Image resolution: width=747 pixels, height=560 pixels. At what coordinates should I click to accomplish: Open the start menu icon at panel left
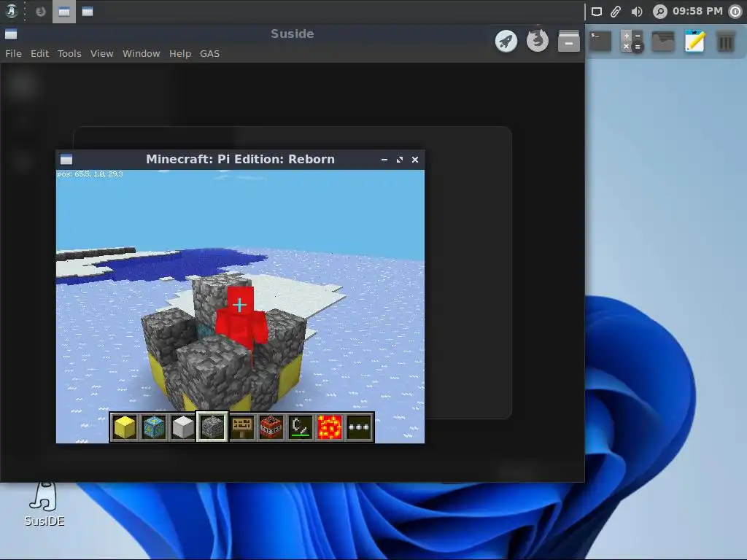pos(11,11)
